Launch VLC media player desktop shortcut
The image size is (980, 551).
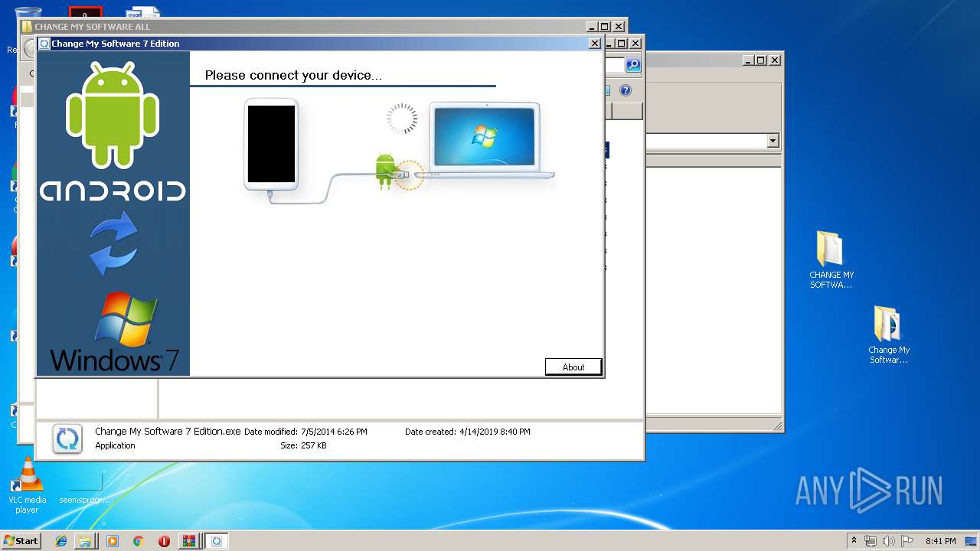point(27,485)
